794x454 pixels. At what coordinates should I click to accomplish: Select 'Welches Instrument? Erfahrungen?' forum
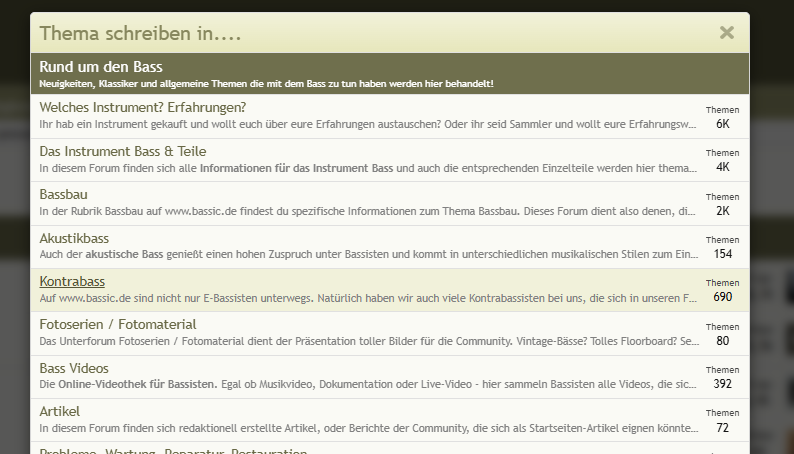click(142, 107)
